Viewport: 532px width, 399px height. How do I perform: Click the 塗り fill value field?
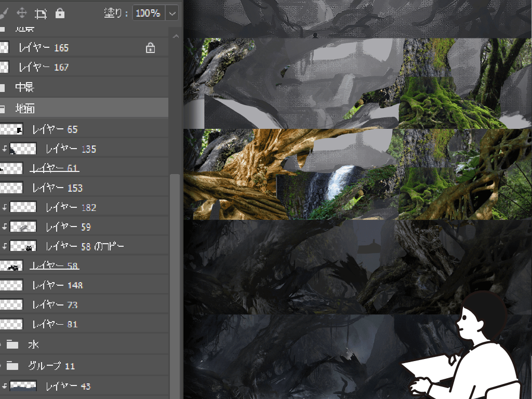pyautogui.click(x=148, y=13)
